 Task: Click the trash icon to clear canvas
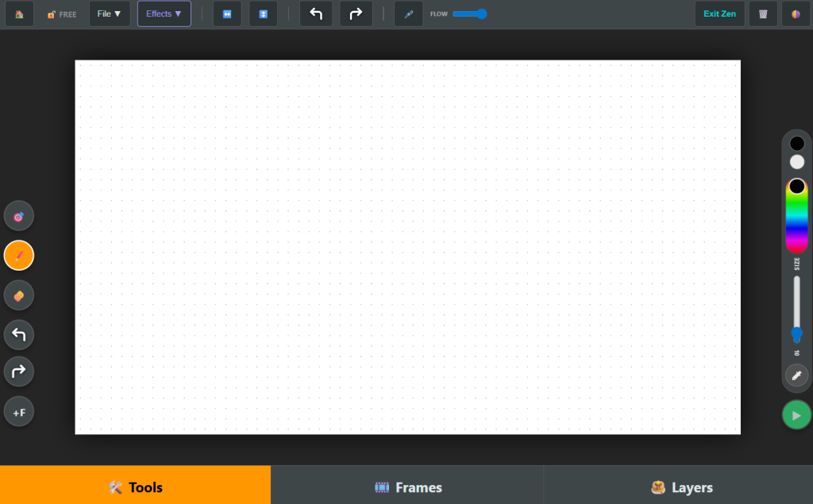pyautogui.click(x=763, y=13)
